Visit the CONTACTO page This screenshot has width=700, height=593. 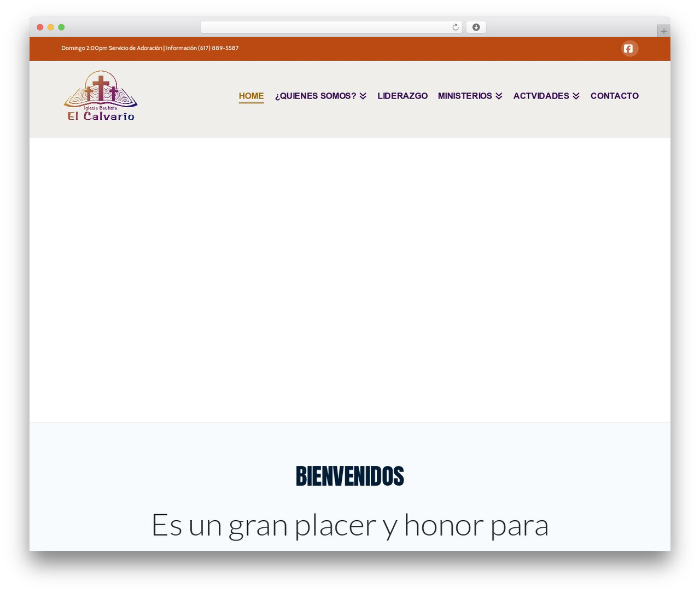615,96
